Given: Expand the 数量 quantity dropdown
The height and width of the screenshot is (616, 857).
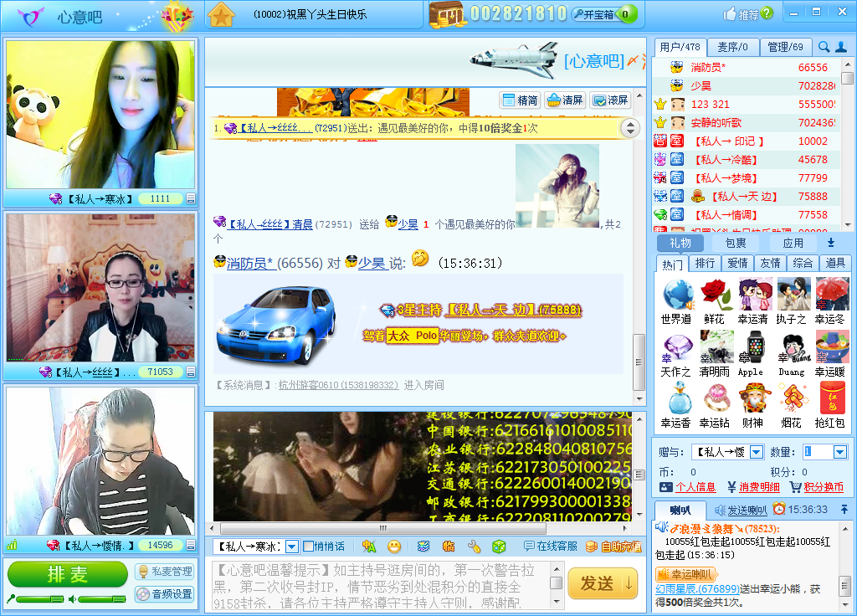Looking at the screenshot, I should point(840,452).
